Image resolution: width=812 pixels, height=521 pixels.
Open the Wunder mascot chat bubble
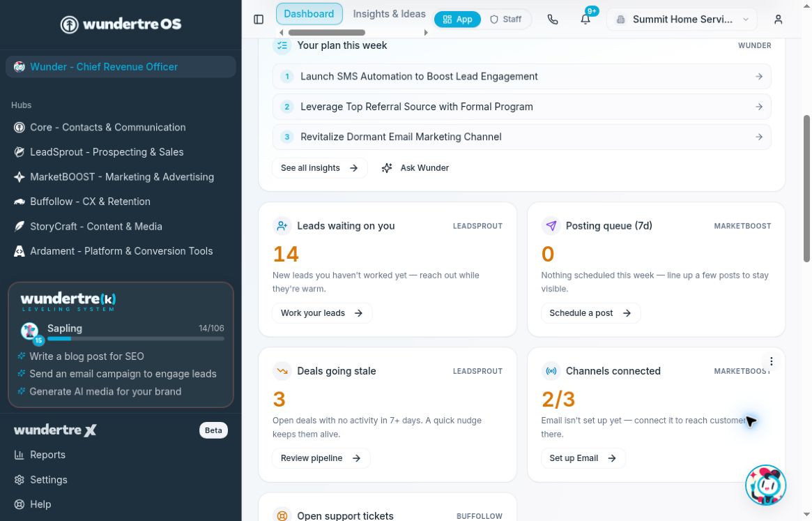pos(765,485)
